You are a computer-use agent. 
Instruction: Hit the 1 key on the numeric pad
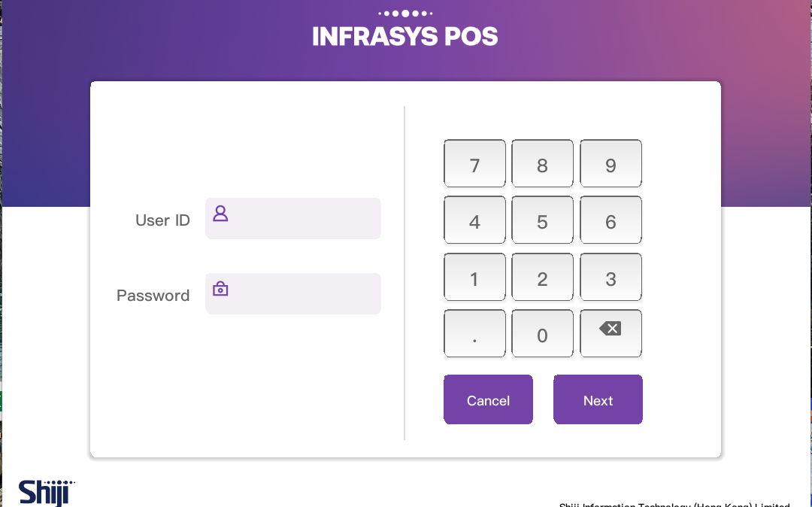474,278
